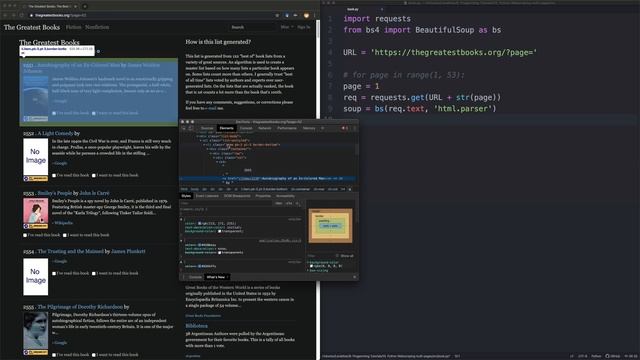Screen dimensions: 640x360
Task: Open the Properties pane tab
Action: 263,196
